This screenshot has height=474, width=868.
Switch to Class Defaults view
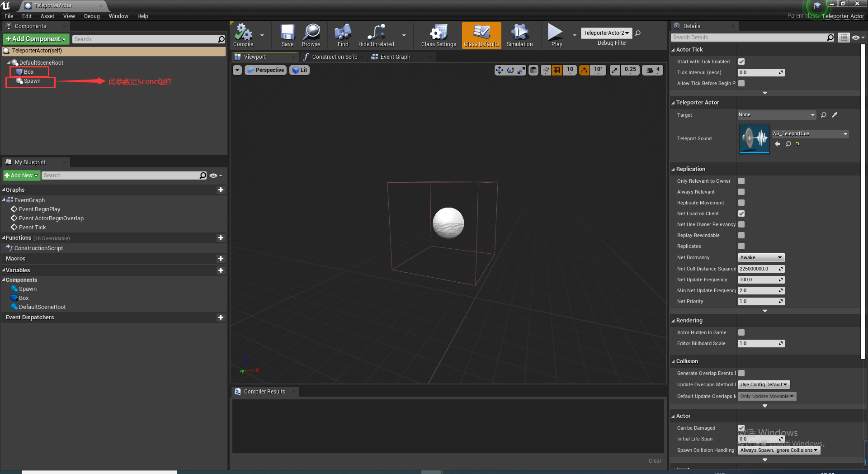pos(481,35)
